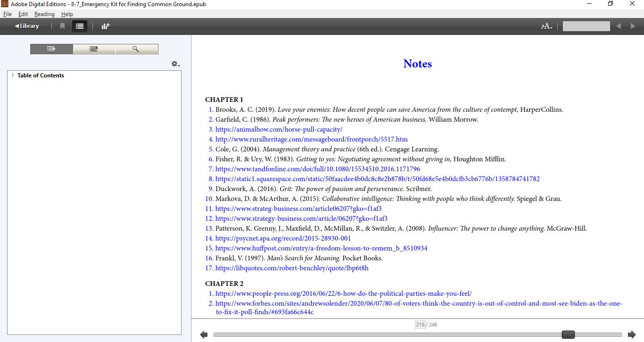Open the strategy-business.com article link

click(301, 218)
